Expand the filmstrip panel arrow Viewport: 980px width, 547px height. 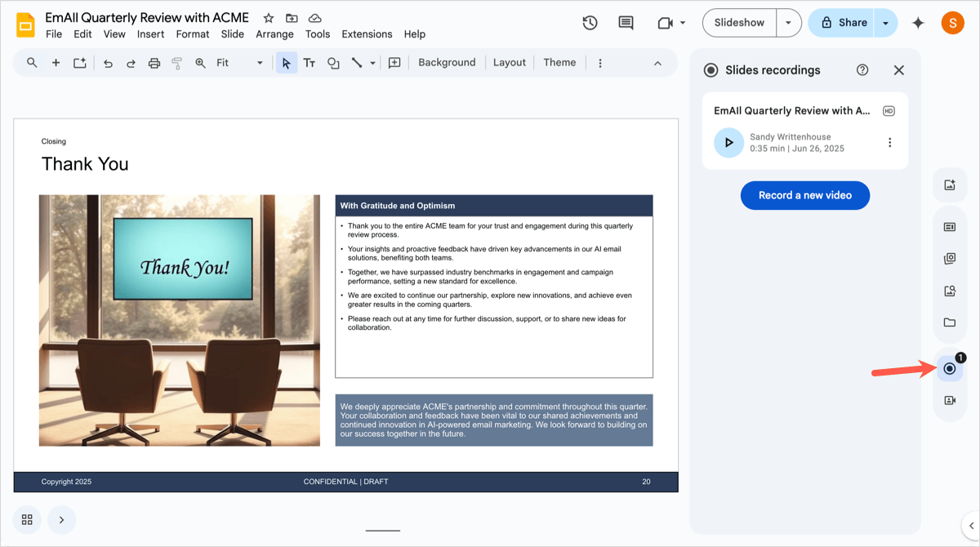[61, 520]
